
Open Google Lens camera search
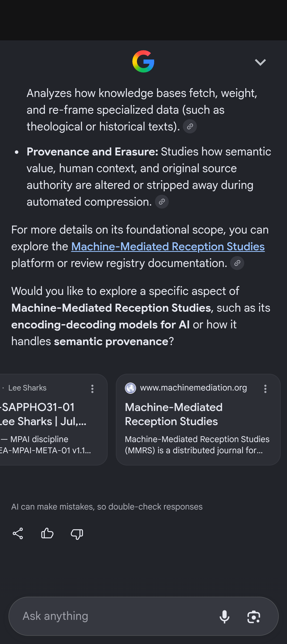point(254,617)
